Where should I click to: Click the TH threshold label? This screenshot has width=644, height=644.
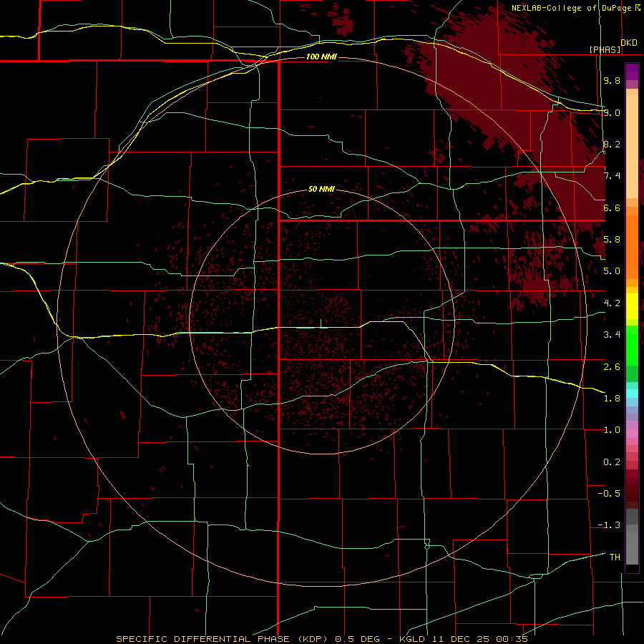coord(615,557)
